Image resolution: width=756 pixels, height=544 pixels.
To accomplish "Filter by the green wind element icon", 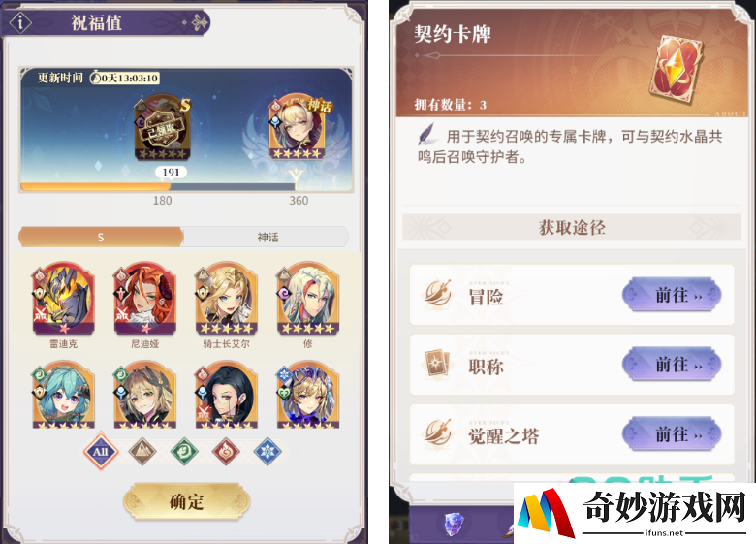I will point(184,452).
